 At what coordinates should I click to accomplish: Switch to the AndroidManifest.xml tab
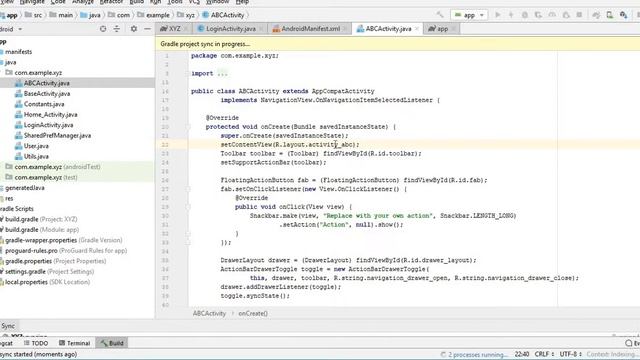pyautogui.click(x=310, y=29)
